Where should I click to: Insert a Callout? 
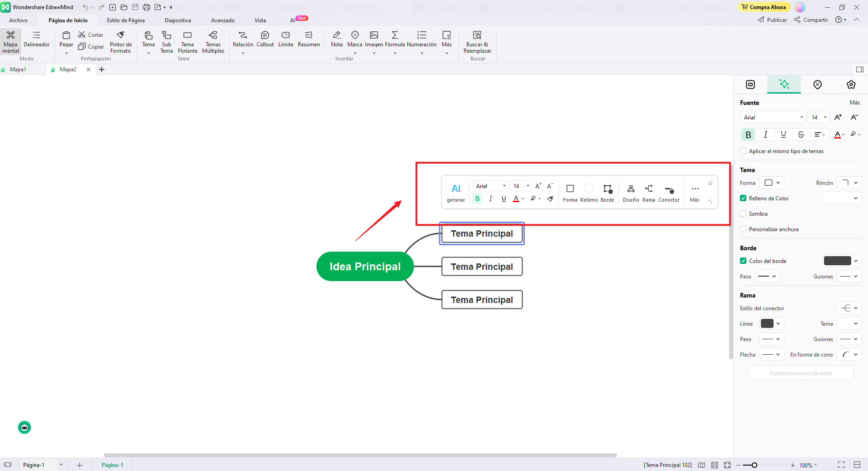(265, 40)
